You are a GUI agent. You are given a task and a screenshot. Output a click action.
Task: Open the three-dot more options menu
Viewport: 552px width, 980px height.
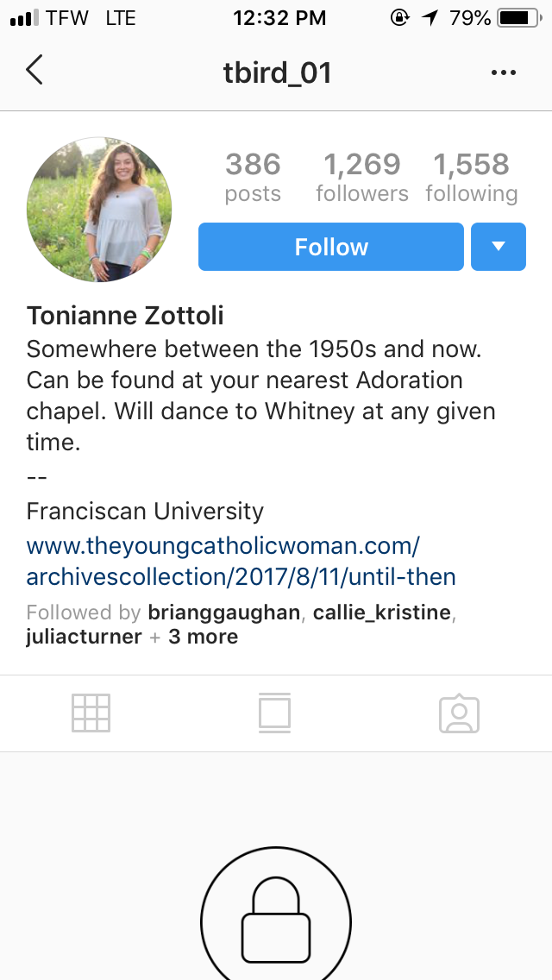tap(503, 72)
